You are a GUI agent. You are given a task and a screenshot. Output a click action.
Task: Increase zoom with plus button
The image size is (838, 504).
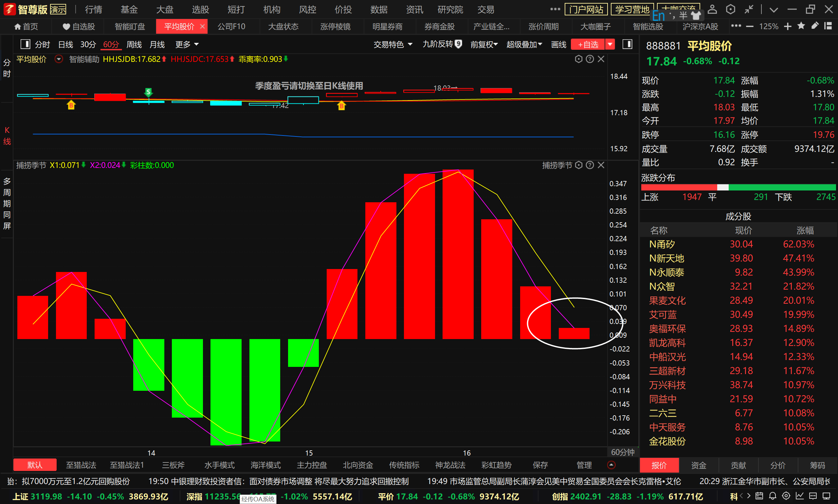tap(788, 26)
